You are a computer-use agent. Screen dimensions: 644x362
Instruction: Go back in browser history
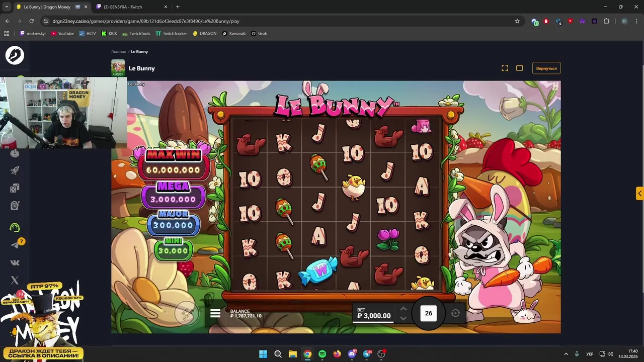7,21
